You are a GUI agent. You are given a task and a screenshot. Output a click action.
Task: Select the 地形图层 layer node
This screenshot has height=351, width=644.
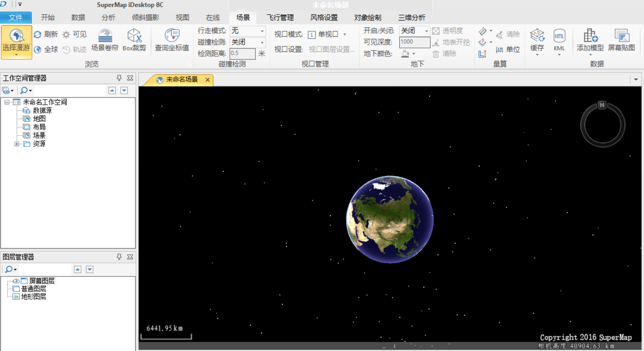(x=33, y=297)
